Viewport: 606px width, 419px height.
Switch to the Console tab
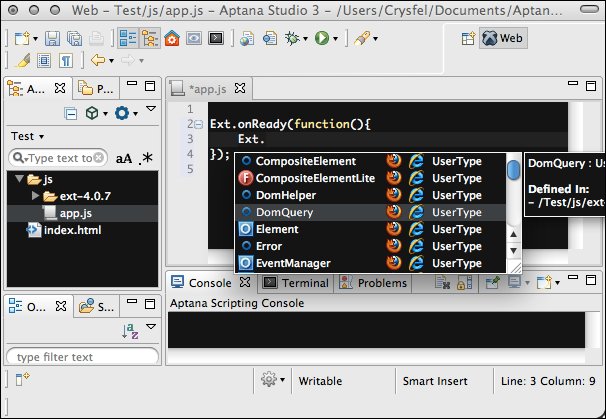point(211,283)
